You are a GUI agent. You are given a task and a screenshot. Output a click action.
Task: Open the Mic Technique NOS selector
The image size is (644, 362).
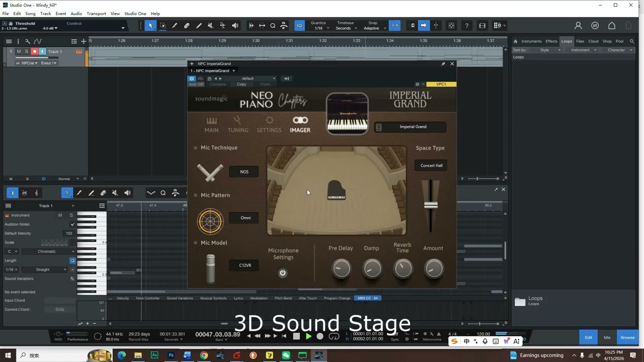(244, 172)
